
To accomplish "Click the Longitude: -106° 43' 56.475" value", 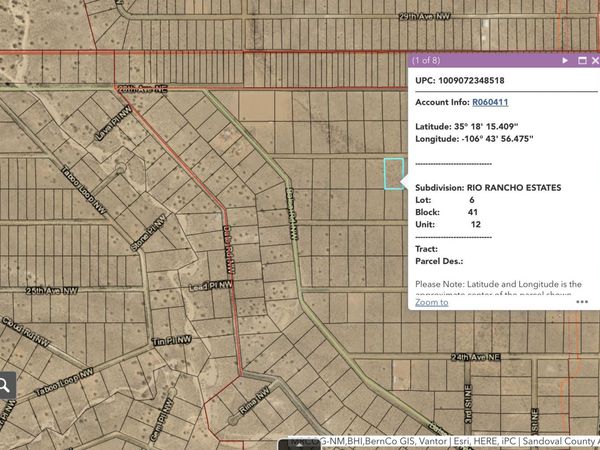I will [x=474, y=139].
